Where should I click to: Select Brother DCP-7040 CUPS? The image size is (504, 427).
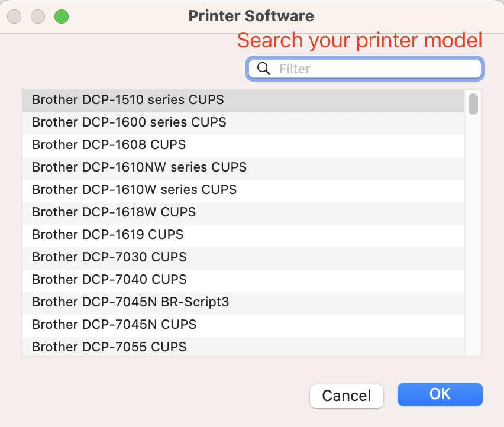pos(109,280)
